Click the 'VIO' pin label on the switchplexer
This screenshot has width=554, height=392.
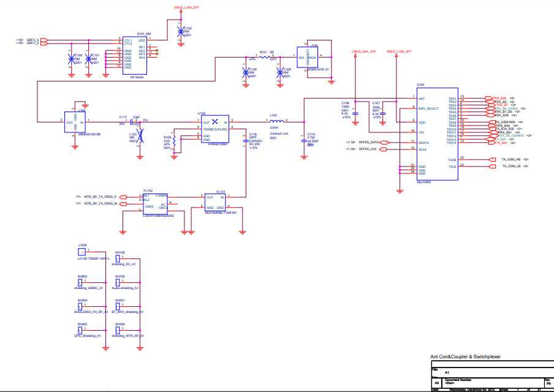click(x=421, y=132)
